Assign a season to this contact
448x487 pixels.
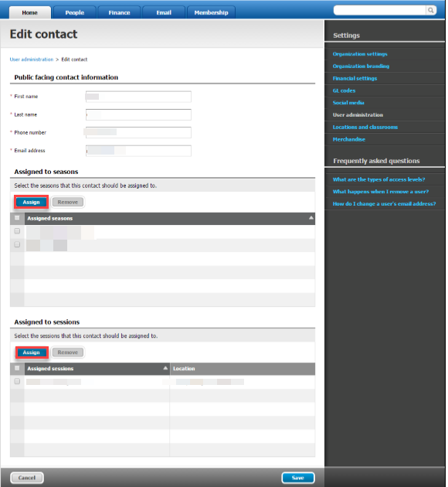[32, 203]
